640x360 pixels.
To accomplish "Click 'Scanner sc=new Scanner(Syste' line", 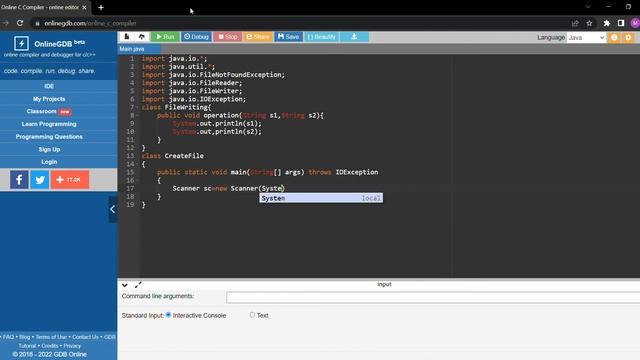I will point(228,189).
